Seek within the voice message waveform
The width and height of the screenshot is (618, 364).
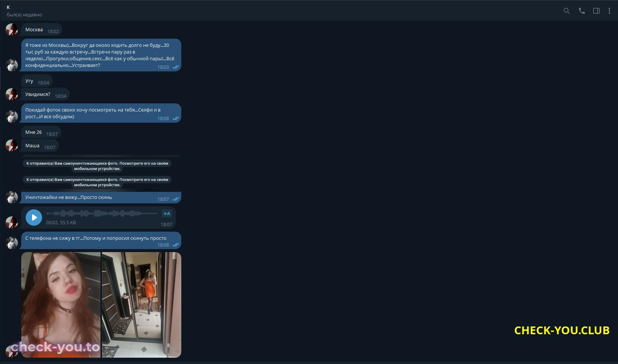[x=102, y=213]
